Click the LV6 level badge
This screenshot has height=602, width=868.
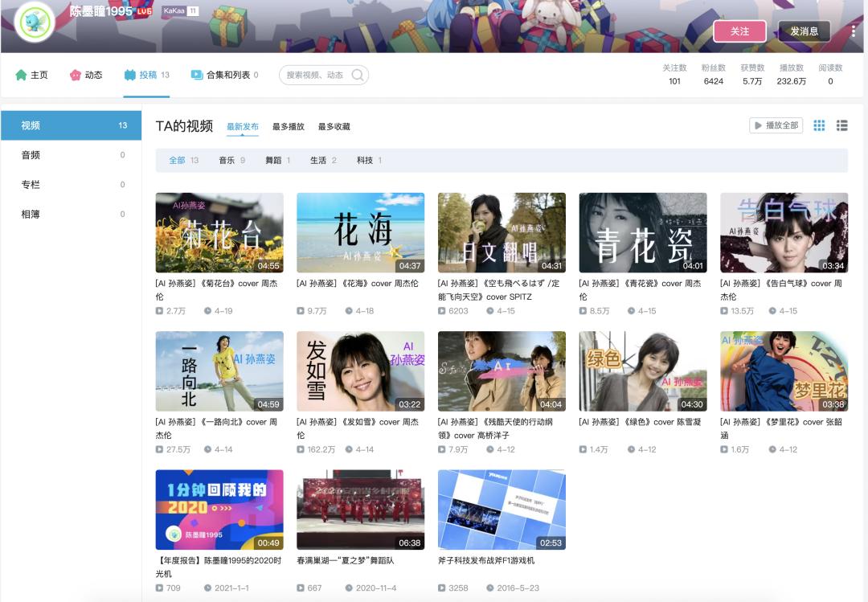click(x=143, y=10)
